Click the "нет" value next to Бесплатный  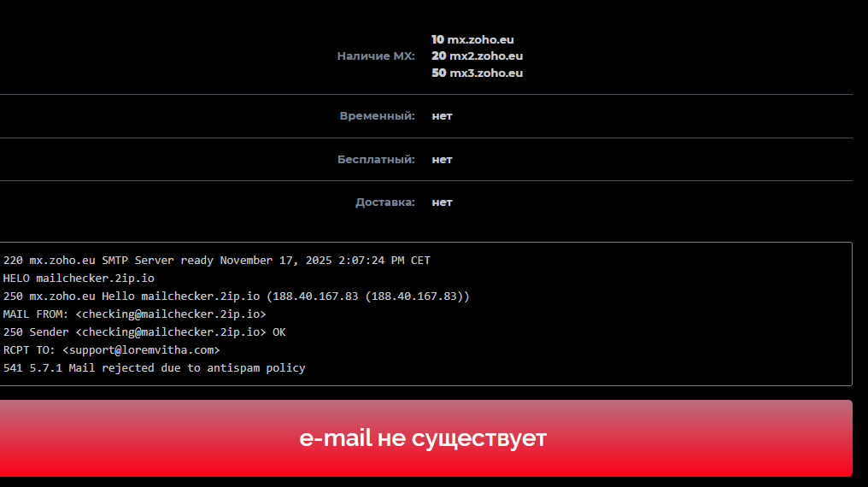coord(442,160)
